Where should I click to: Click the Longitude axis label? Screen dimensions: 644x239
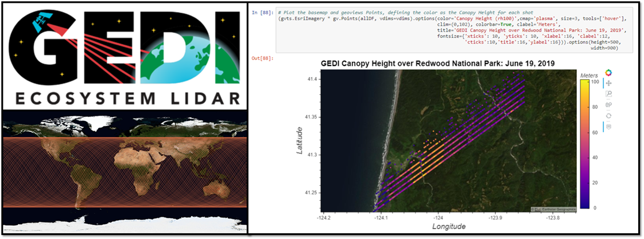click(x=449, y=226)
